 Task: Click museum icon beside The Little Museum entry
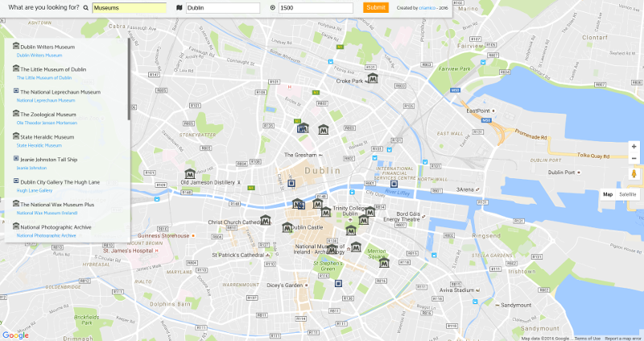point(16,69)
